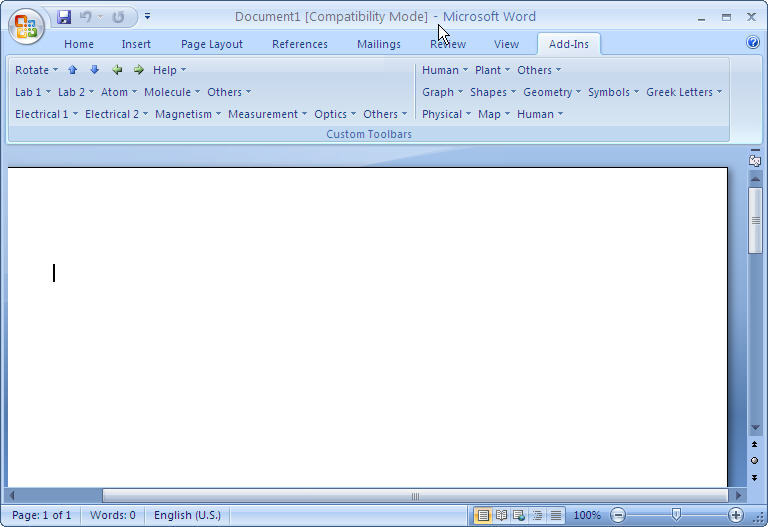The width and height of the screenshot is (768, 527).
Task: Nudge down using the blue down arrow
Action: coord(95,70)
